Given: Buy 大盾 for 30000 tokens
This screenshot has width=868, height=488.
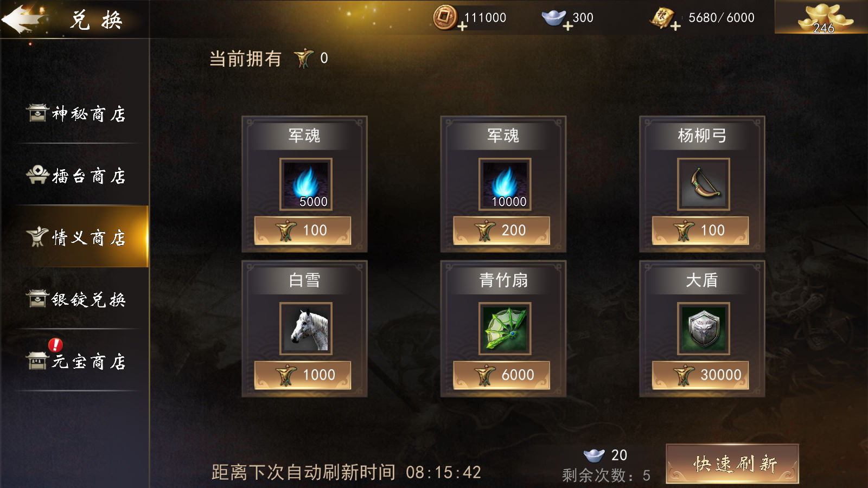Looking at the screenshot, I should pyautogui.click(x=700, y=375).
